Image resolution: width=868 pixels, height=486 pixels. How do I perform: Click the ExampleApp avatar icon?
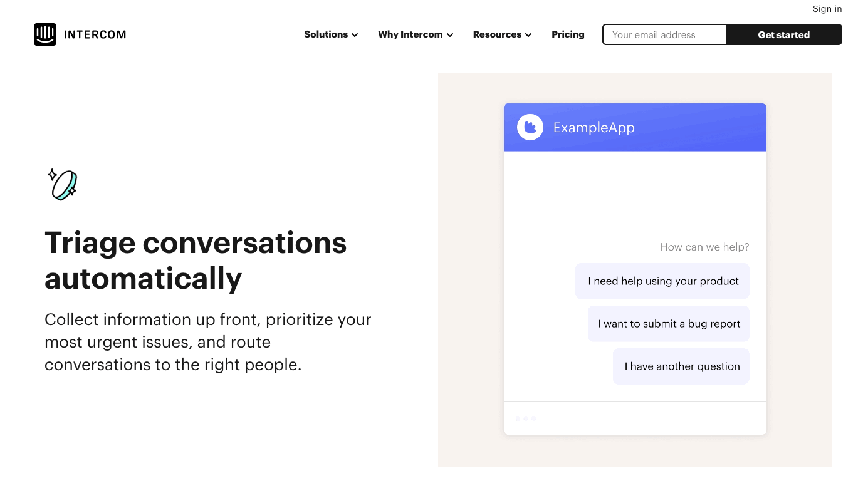[x=530, y=127]
